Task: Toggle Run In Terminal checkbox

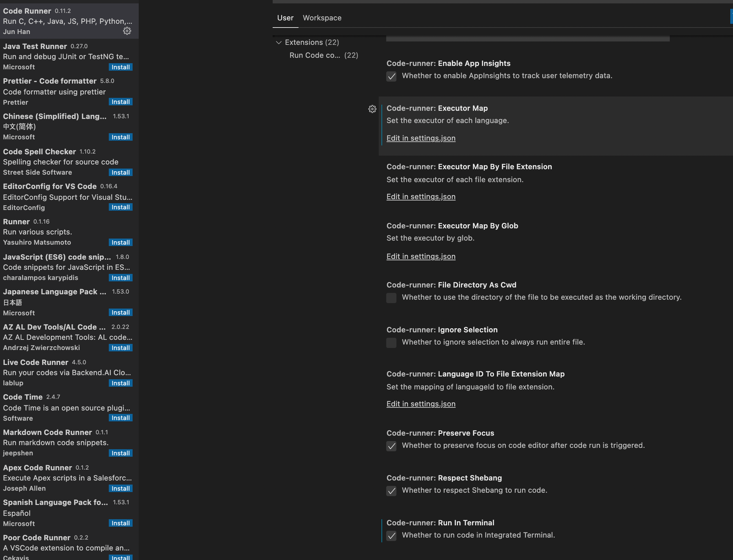Action: point(391,536)
